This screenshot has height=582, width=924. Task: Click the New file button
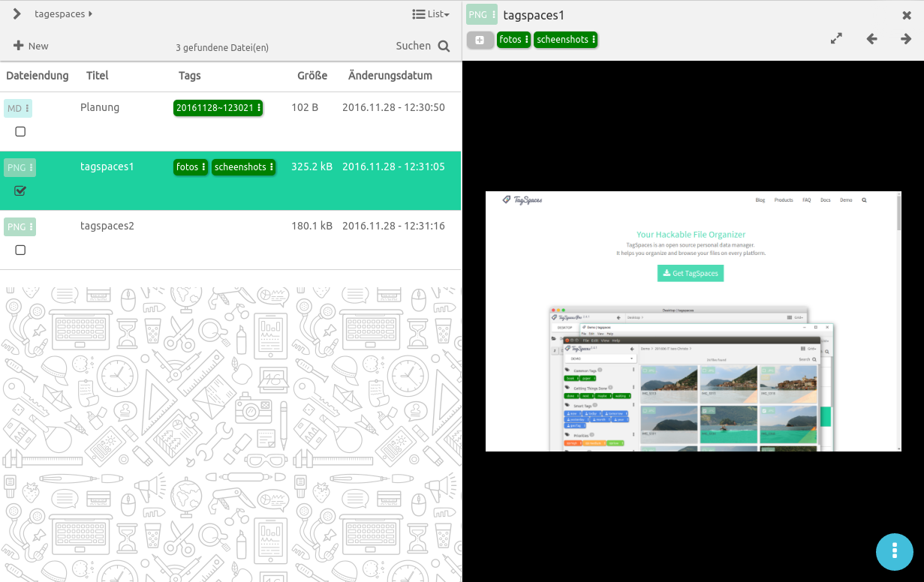[x=31, y=46]
